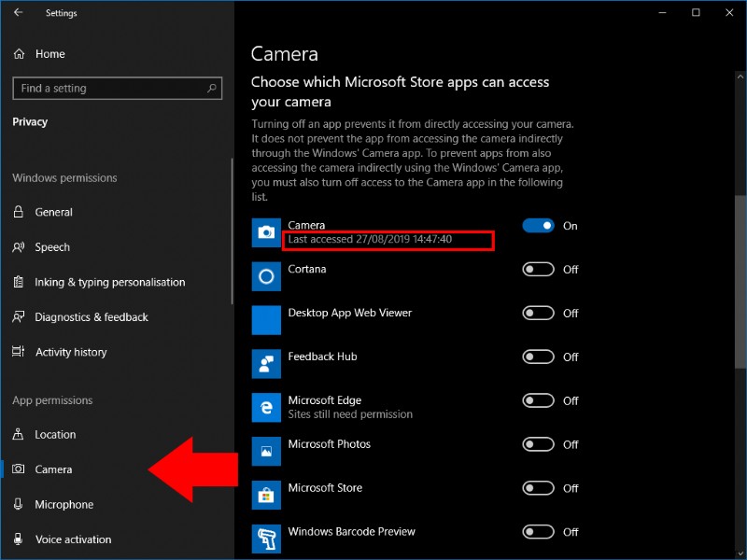Click the Home icon in the sidebar
This screenshot has width=747, height=560.
coord(17,54)
